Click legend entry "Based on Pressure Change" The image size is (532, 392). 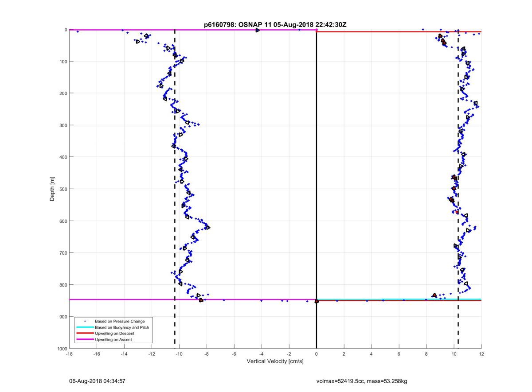pyautogui.click(x=120, y=321)
